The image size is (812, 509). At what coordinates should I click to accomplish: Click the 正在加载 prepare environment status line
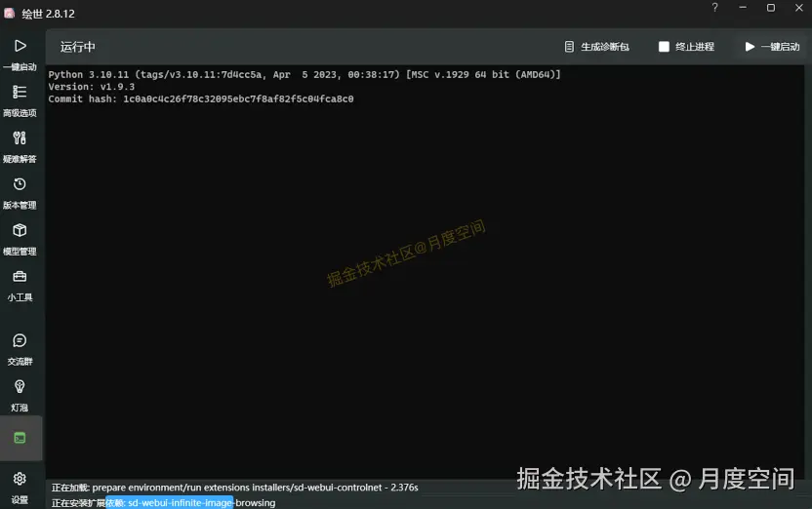click(234, 488)
